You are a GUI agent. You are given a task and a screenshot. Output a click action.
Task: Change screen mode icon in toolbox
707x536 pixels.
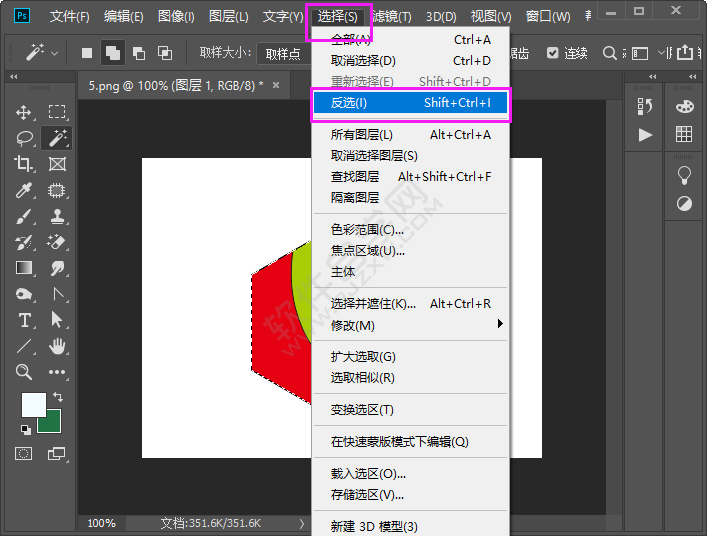tap(56, 453)
